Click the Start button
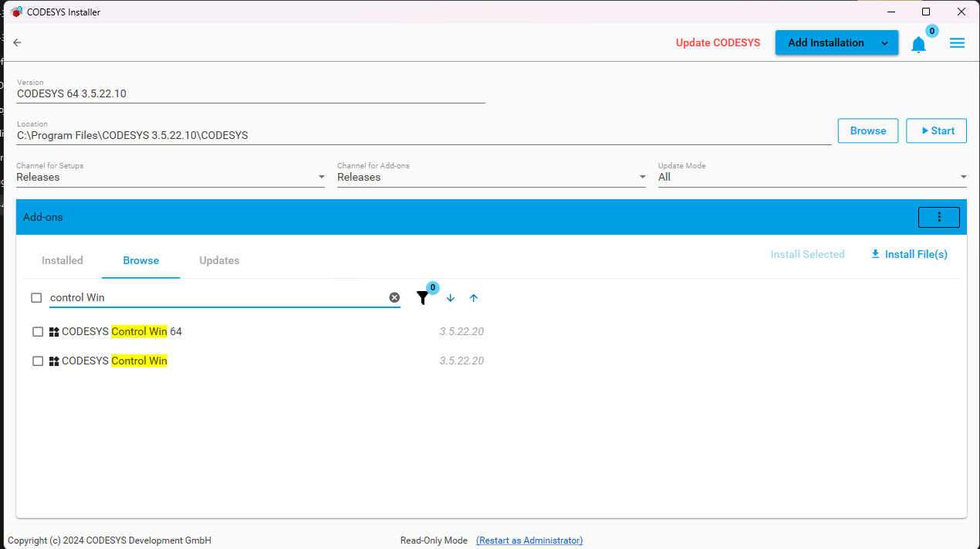The width and height of the screenshot is (980, 549). coord(937,130)
